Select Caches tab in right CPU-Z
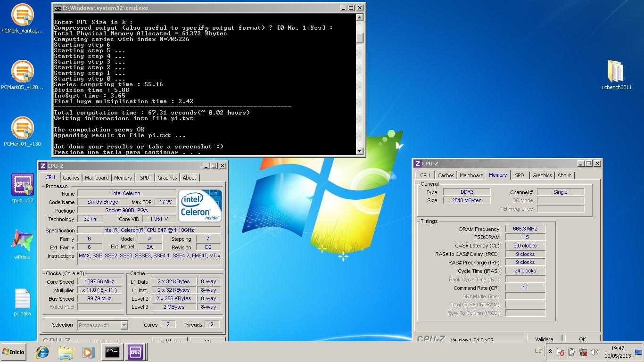644x362 pixels. (x=446, y=175)
